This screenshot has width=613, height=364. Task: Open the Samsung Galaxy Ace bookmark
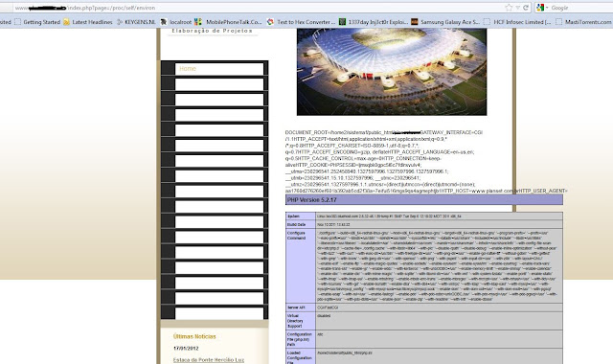click(x=445, y=22)
